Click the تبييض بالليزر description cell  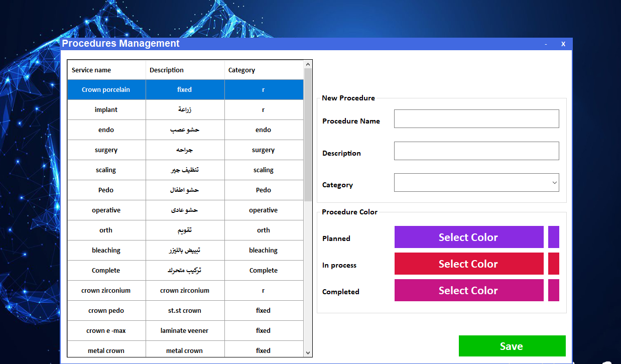[x=185, y=251]
